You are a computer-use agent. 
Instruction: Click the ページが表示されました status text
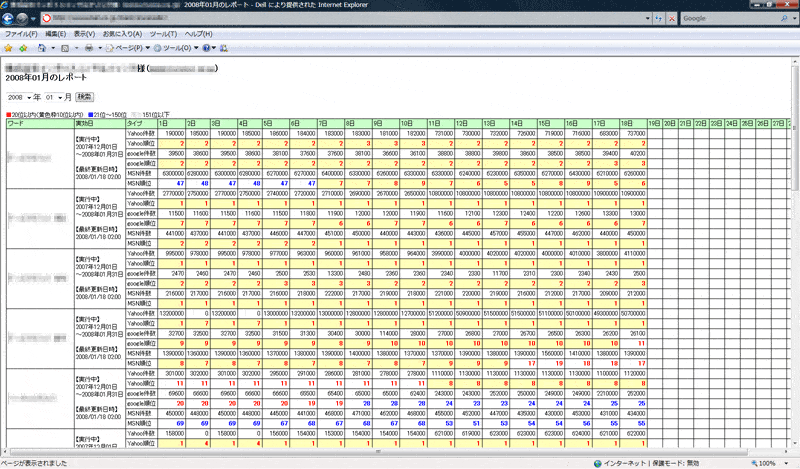(34, 463)
